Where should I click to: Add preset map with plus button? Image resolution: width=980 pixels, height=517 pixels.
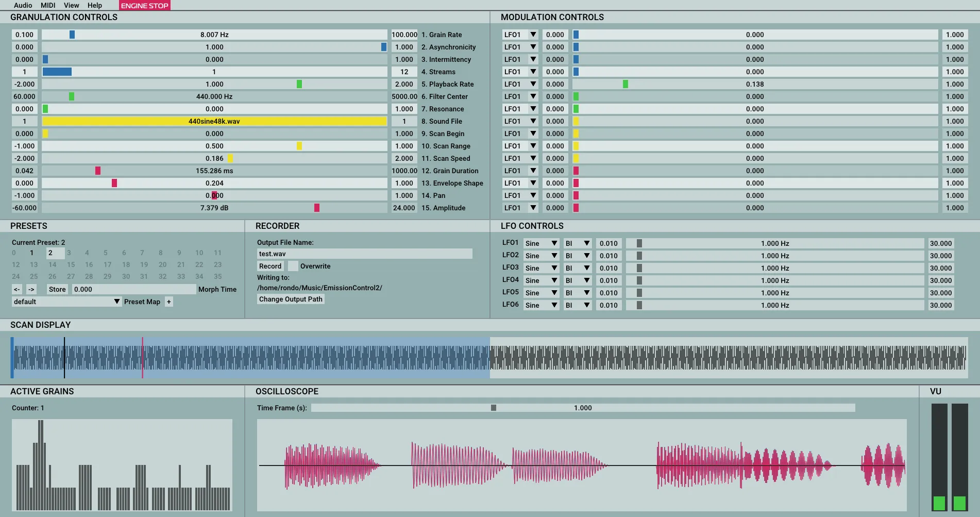(169, 302)
